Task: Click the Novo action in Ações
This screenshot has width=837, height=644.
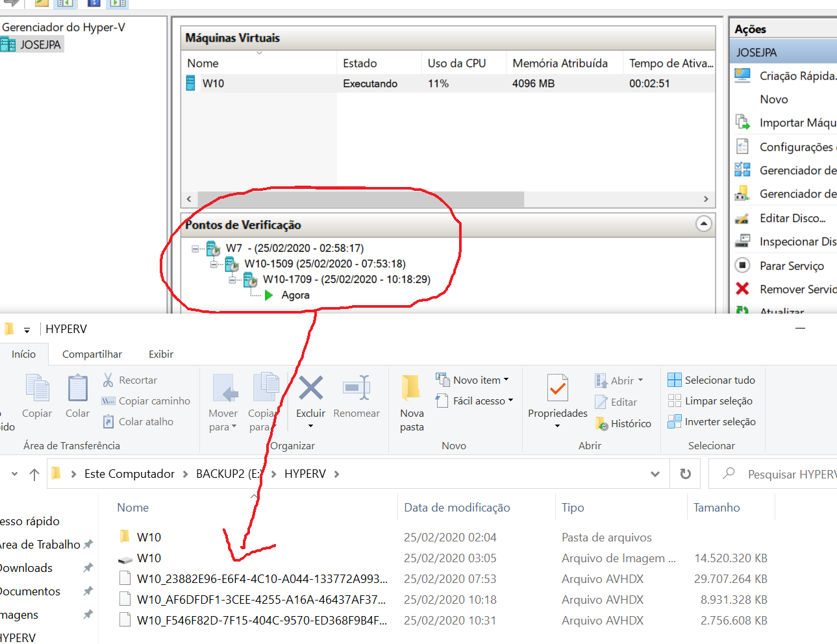Action: pos(774,99)
